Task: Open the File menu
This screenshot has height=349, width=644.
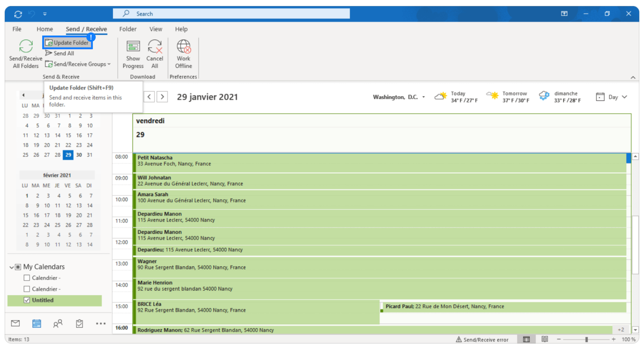Action: pos(17,29)
